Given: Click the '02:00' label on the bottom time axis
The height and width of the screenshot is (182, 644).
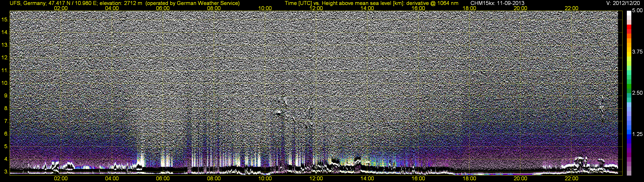Looking at the screenshot, I should point(61,179).
